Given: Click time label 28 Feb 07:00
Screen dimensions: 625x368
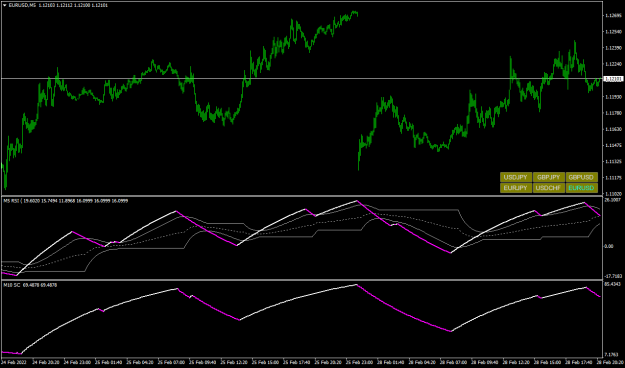Looking at the screenshot, I should tap(453, 362).
